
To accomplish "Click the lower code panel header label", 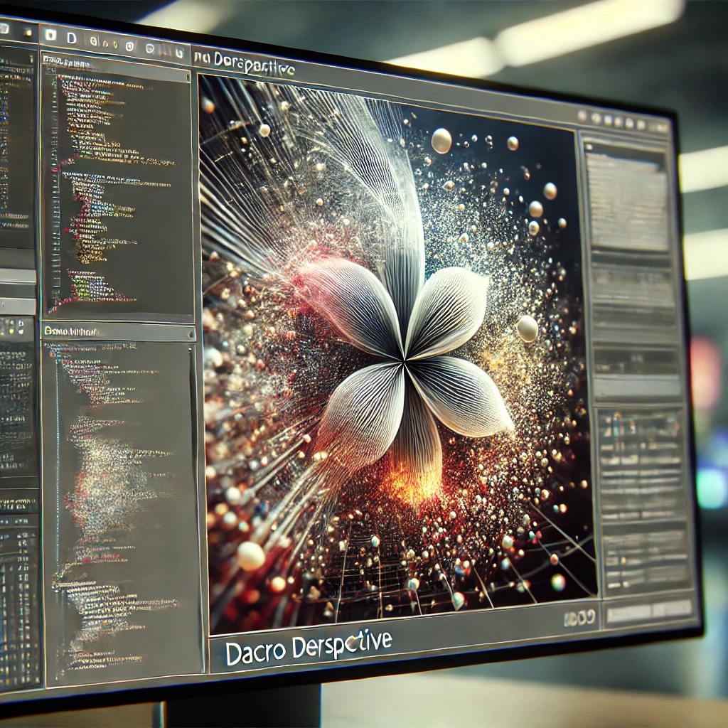I will pyautogui.click(x=71, y=331).
